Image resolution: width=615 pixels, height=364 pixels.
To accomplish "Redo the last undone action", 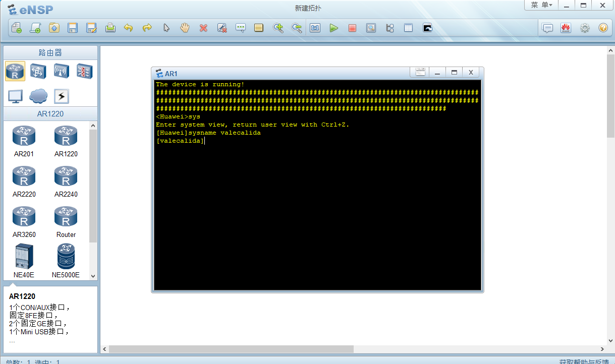I will pyautogui.click(x=147, y=28).
